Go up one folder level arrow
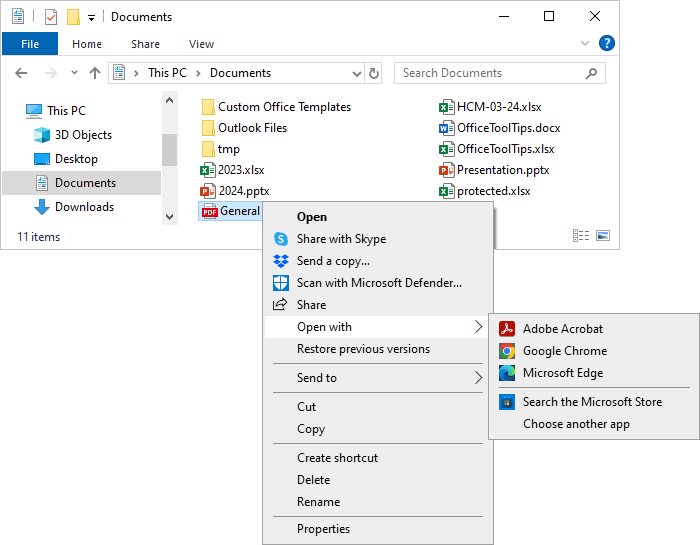 [95, 73]
